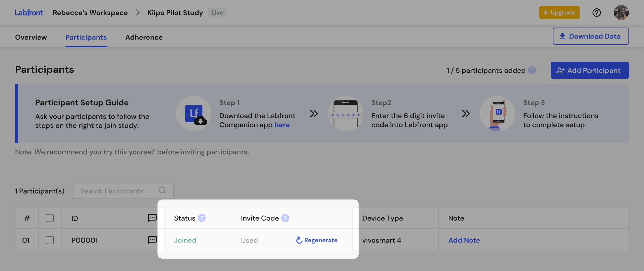Click the message icon in table header
This screenshot has width=644, height=271.
tap(152, 218)
